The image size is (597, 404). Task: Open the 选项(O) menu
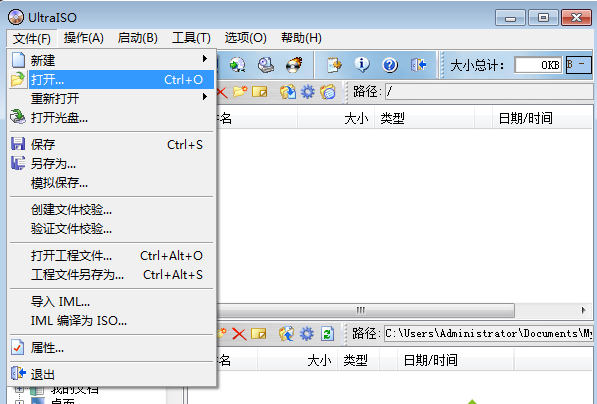[246, 38]
